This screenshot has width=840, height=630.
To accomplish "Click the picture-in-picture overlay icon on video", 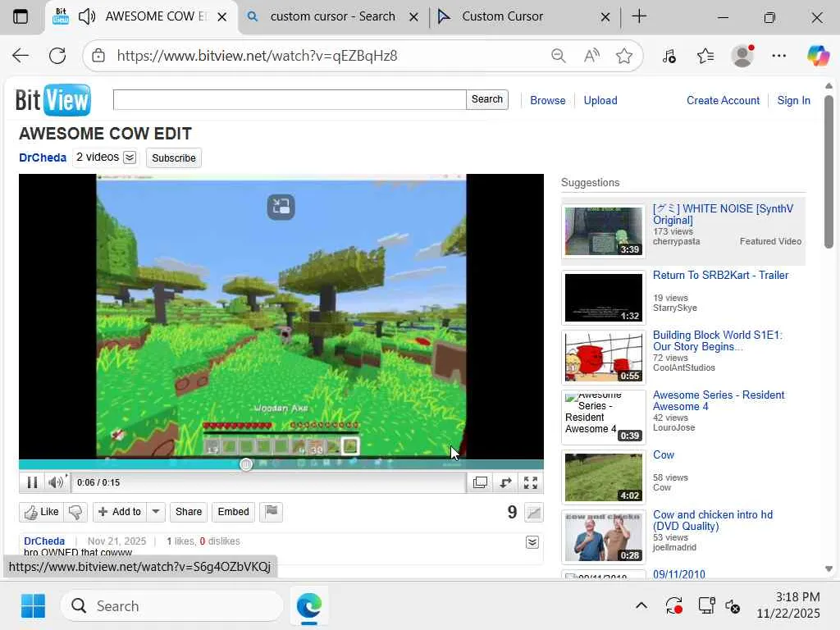I will coord(281,207).
